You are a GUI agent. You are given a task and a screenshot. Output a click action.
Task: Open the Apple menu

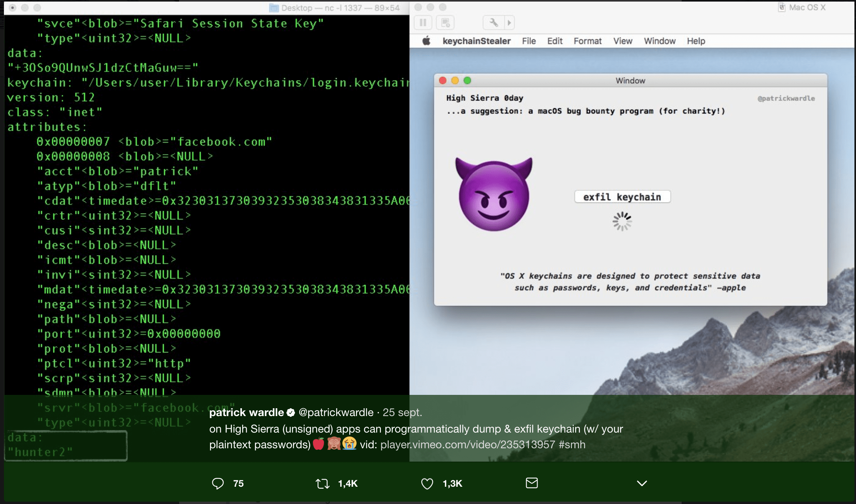[426, 41]
